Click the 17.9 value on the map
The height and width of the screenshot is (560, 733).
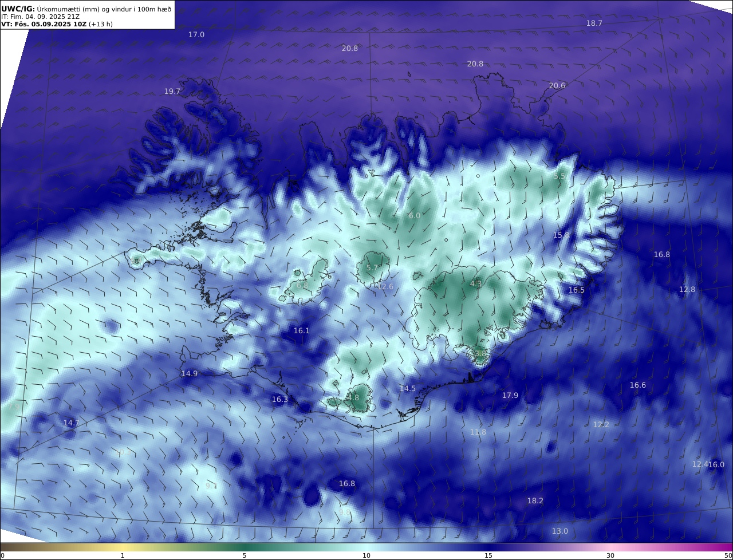pos(510,396)
